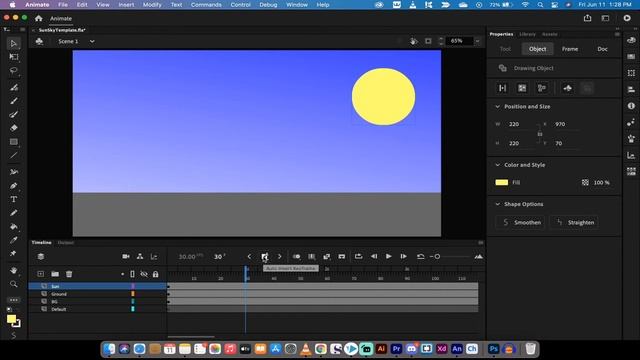
Task: Select the Free Transform tool
Action: tap(13, 57)
